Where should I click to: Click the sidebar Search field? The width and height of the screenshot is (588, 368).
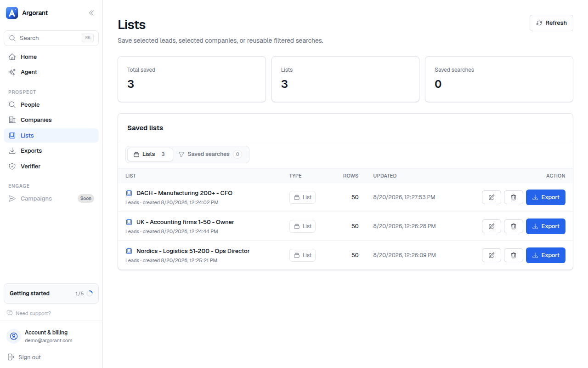pyautogui.click(x=51, y=38)
